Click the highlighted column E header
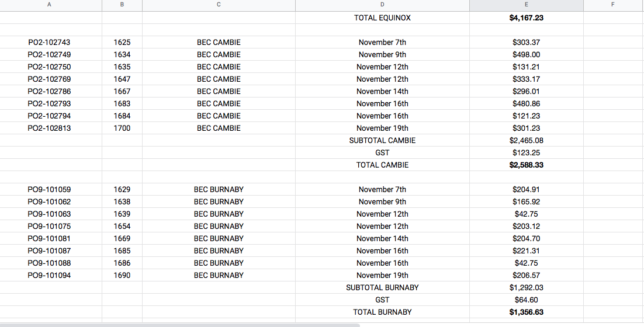Screen dimensions: 644x327 click(x=526, y=5)
